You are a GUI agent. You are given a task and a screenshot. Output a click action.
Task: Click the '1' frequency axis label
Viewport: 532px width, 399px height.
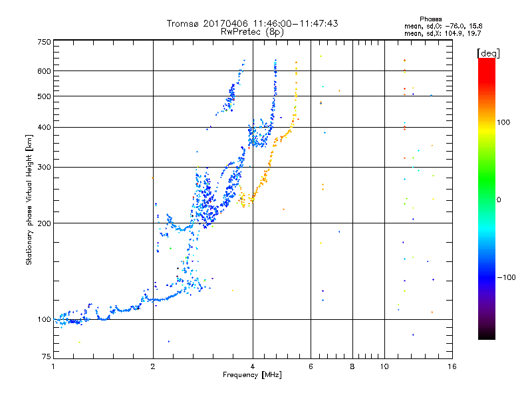pos(53,366)
